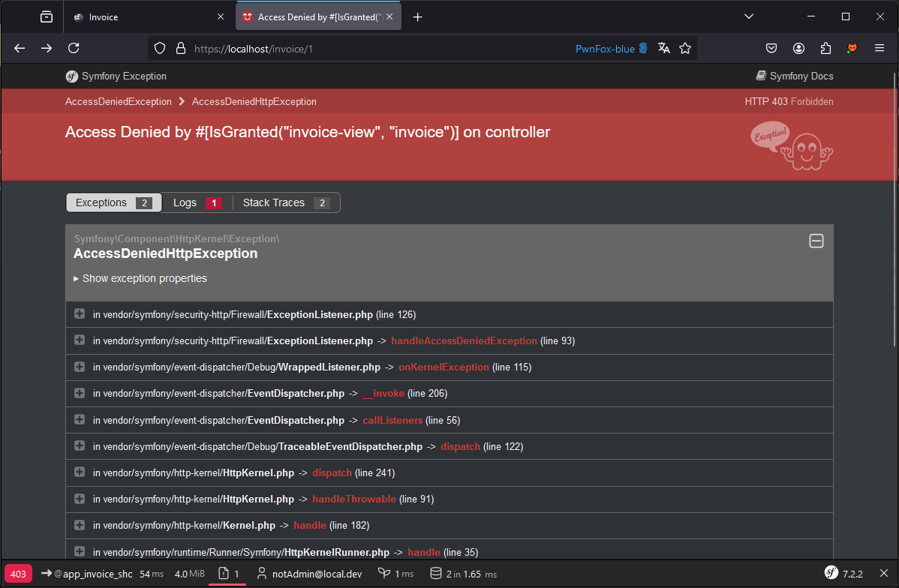This screenshot has height=588, width=899.
Task: Expand the HttpKernel.php handleThrowable trace
Action: tap(80, 499)
